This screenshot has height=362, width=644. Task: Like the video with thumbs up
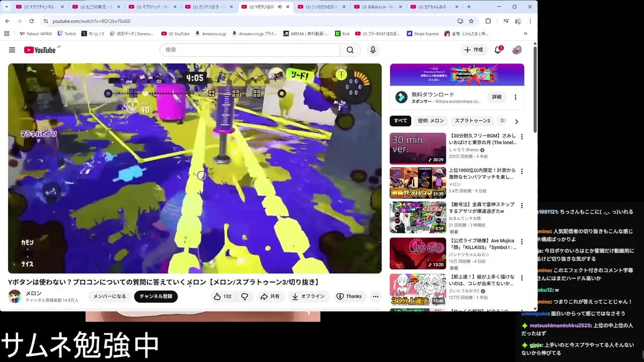pyautogui.click(x=222, y=297)
